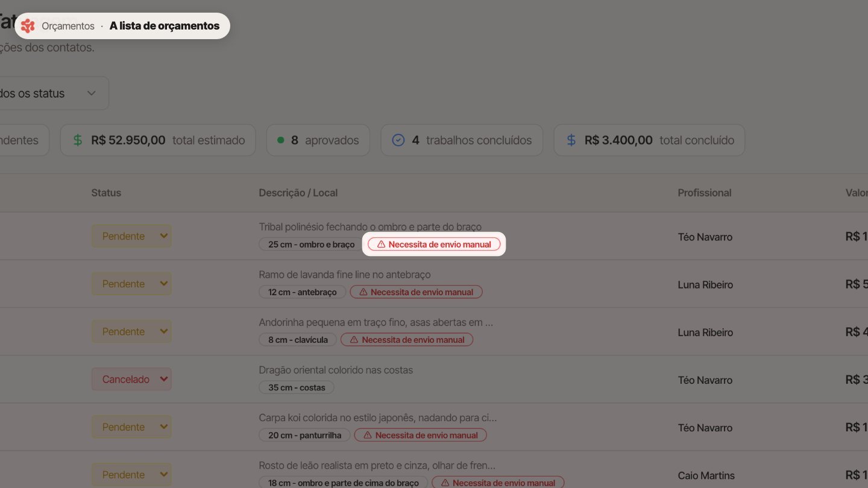Click warning triangle in Tribal polinésio row badge
Image resolution: width=868 pixels, height=488 pixels.
(381, 245)
